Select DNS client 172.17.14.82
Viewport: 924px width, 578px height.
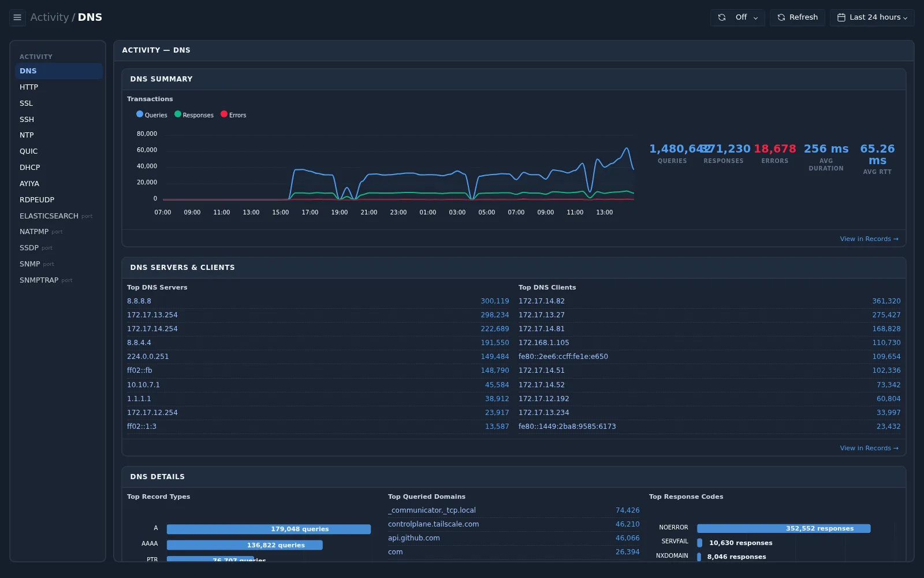pos(542,301)
